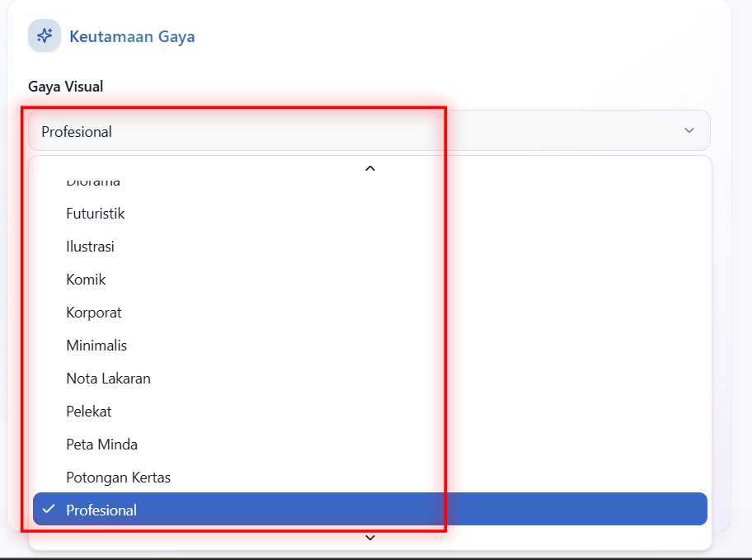Select the partially visible Diorama option

click(93, 183)
